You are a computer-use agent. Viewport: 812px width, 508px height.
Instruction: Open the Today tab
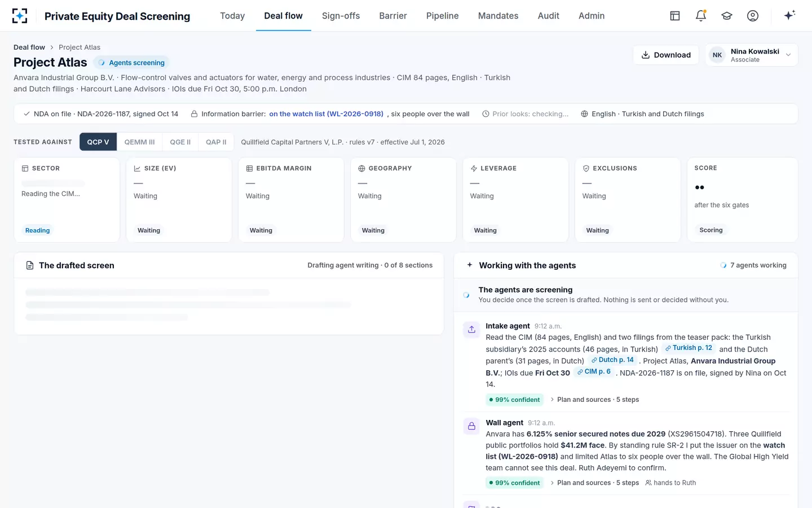[232, 16]
